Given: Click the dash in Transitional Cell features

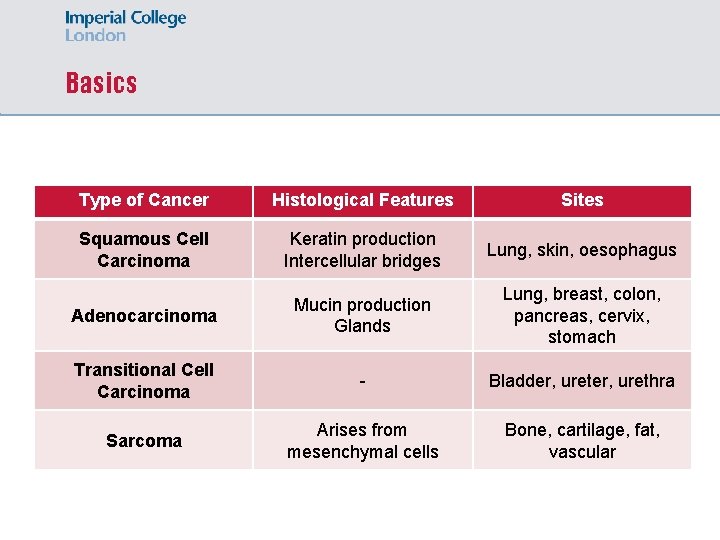Looking at the screenshot, I should 363,381.
